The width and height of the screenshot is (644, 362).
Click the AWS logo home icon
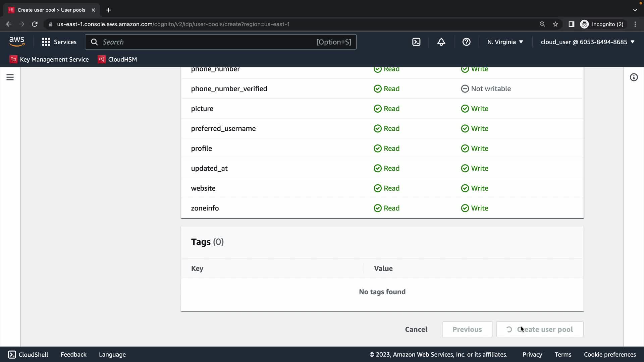click(17, 42)
